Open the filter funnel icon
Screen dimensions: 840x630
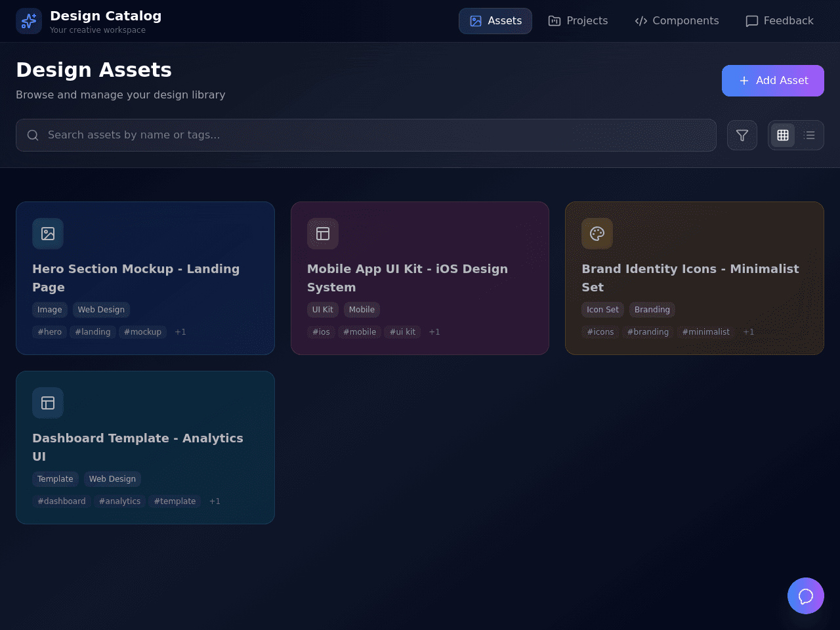742,135
